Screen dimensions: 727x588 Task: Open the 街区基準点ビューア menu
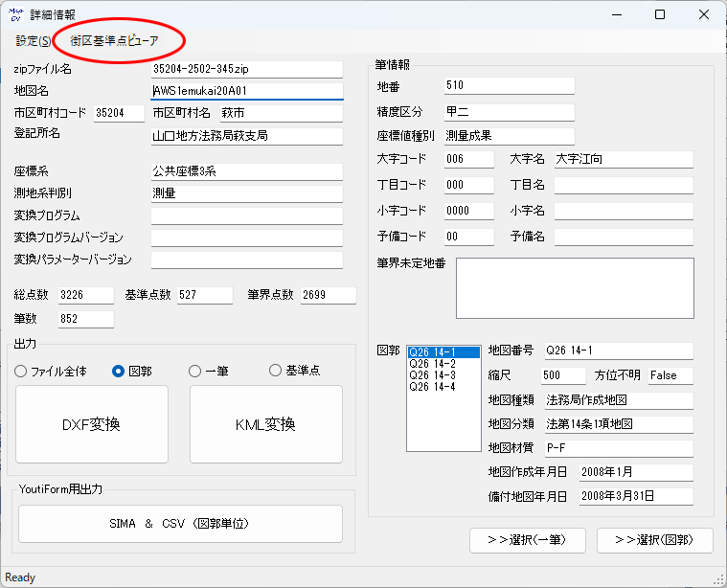pos(114,41)
